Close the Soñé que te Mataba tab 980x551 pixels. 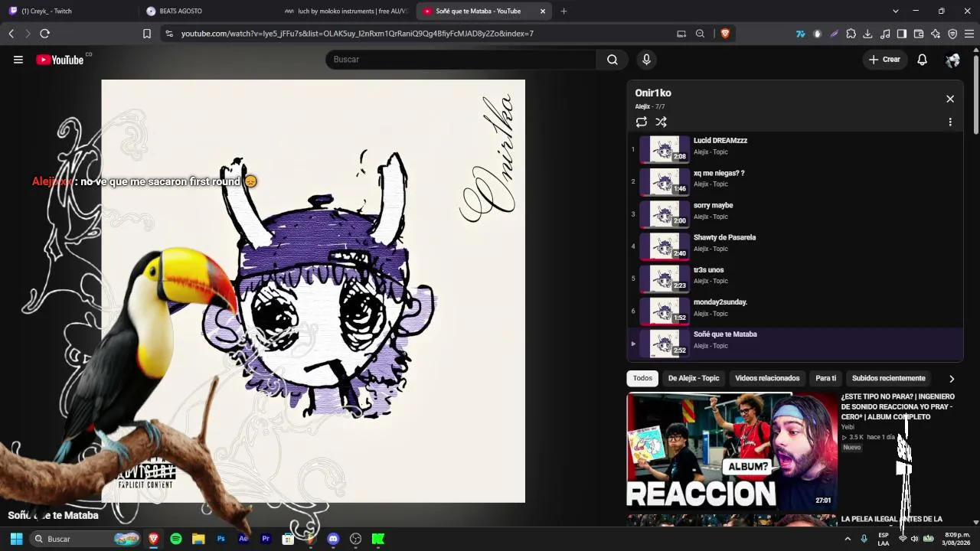[x=543, y=11]
